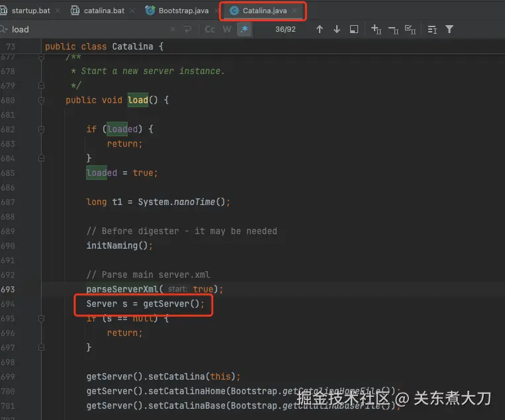Open search results in Find window

click(354, 29)
